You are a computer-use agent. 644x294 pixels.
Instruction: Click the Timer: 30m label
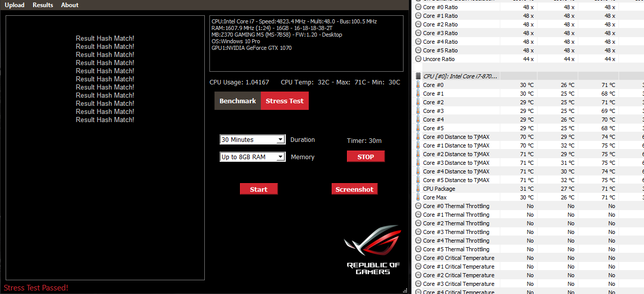(x=364, y=141)
